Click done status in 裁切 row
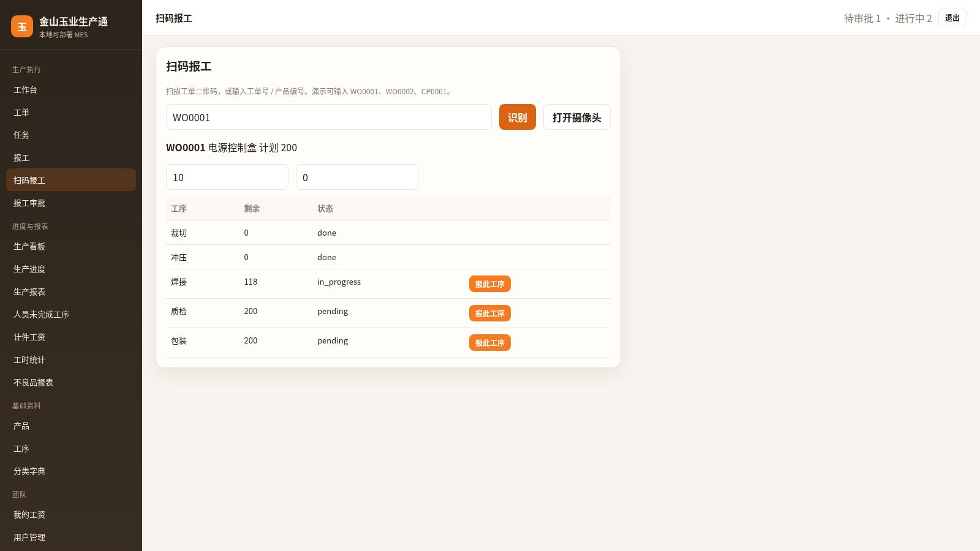 click(x=326, y=233)
